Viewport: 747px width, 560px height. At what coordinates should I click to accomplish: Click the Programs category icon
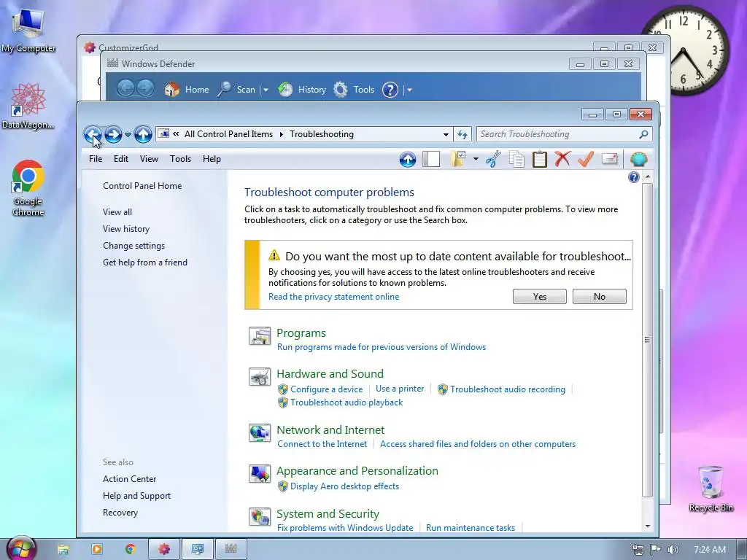(260, 336)
